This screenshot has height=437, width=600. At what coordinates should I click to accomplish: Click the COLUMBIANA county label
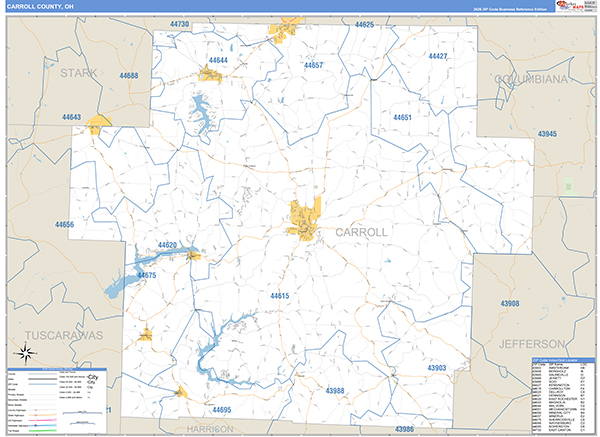click(531, 79)
